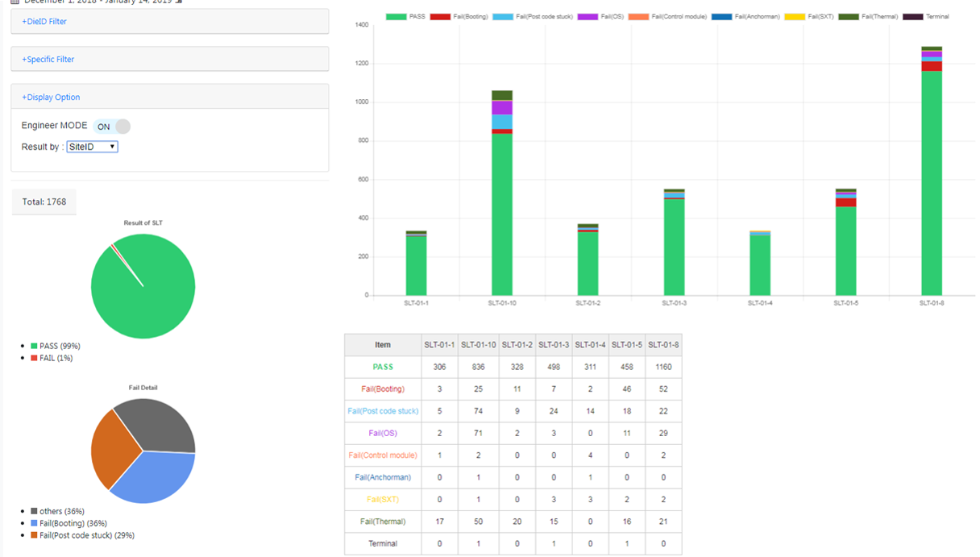Screen dimensions: 980x557
Task: Click PASS value 498 for SLT-01-3
Action: (x=554, y=367)
